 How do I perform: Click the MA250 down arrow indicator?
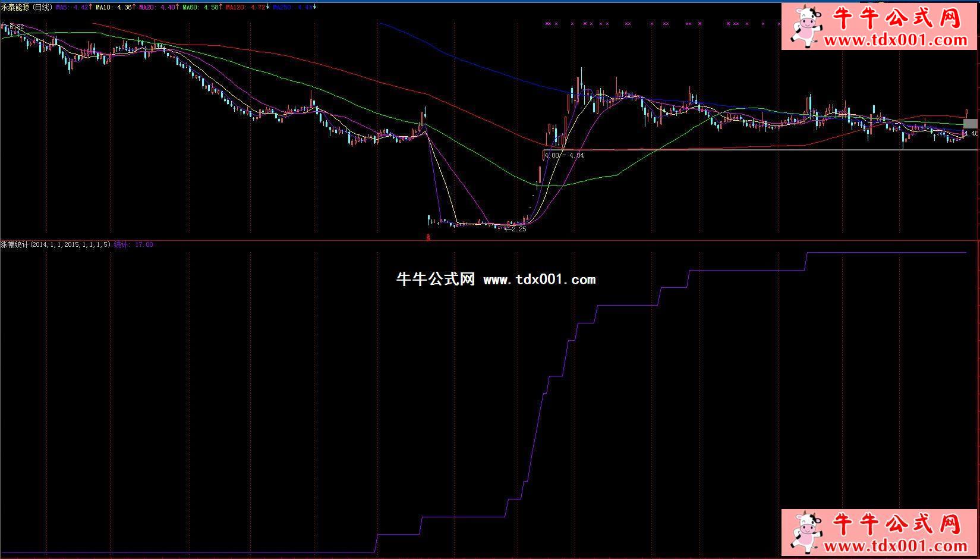click(x=314, y=7)
